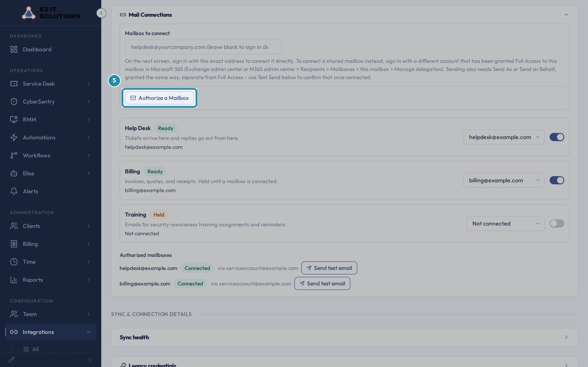588x367 pixels.
Task: Click the EZ IT Solutions logo
Action: coord(51,13)
